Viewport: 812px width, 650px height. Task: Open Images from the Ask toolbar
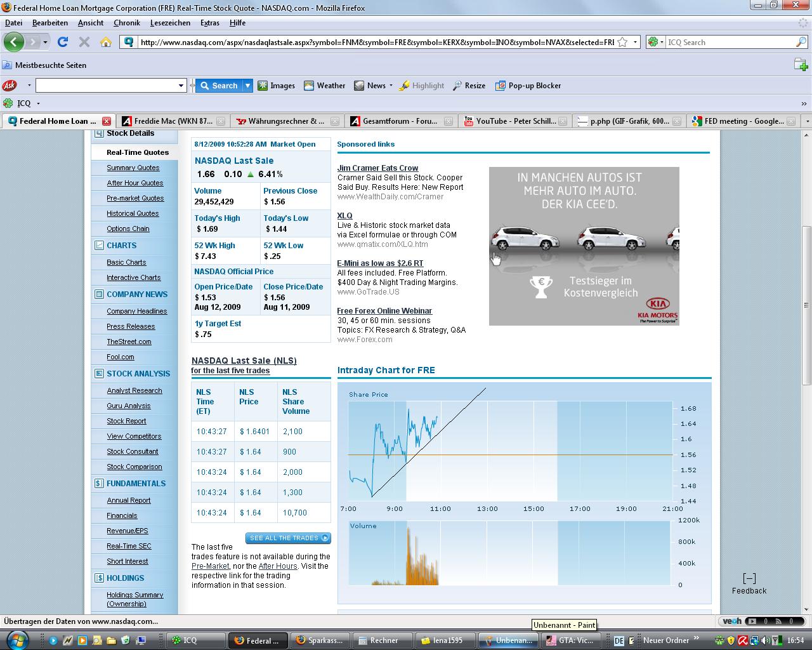point(276,86)
